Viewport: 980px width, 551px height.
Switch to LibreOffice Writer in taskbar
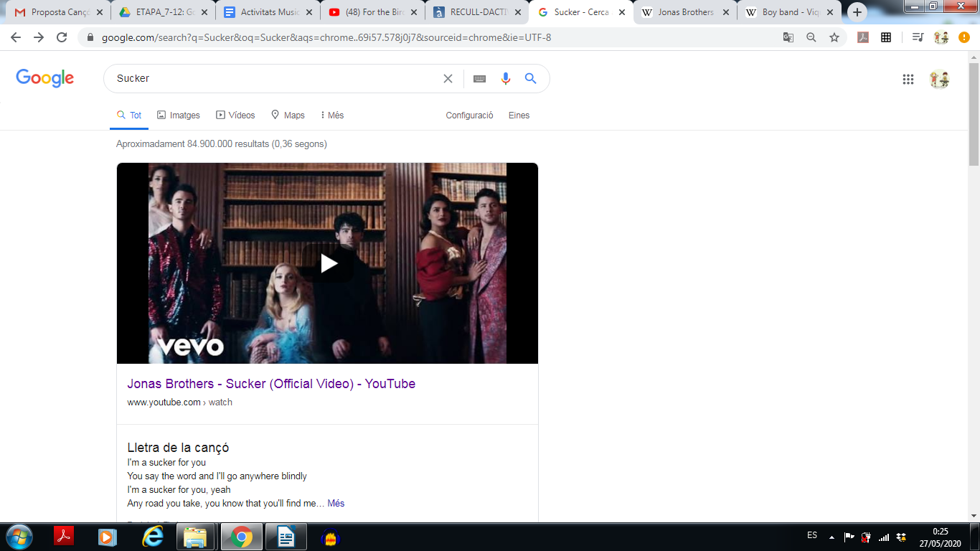point(286,537)
